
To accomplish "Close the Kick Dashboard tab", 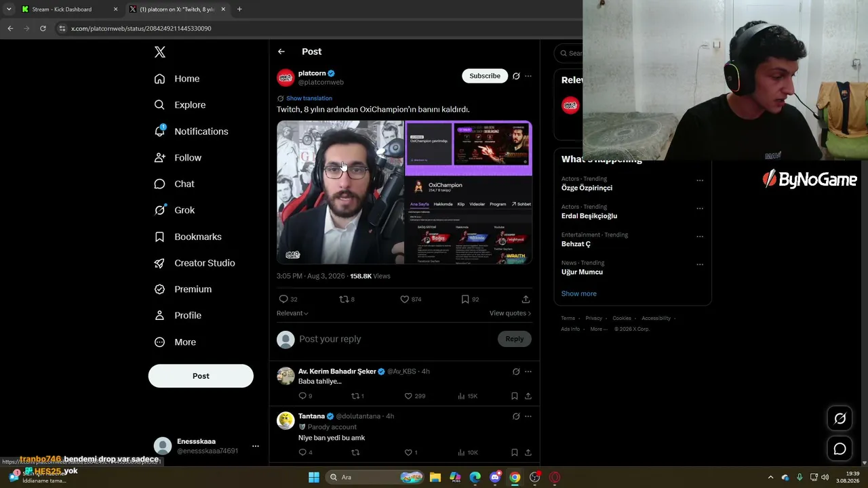I will point(115,9).
